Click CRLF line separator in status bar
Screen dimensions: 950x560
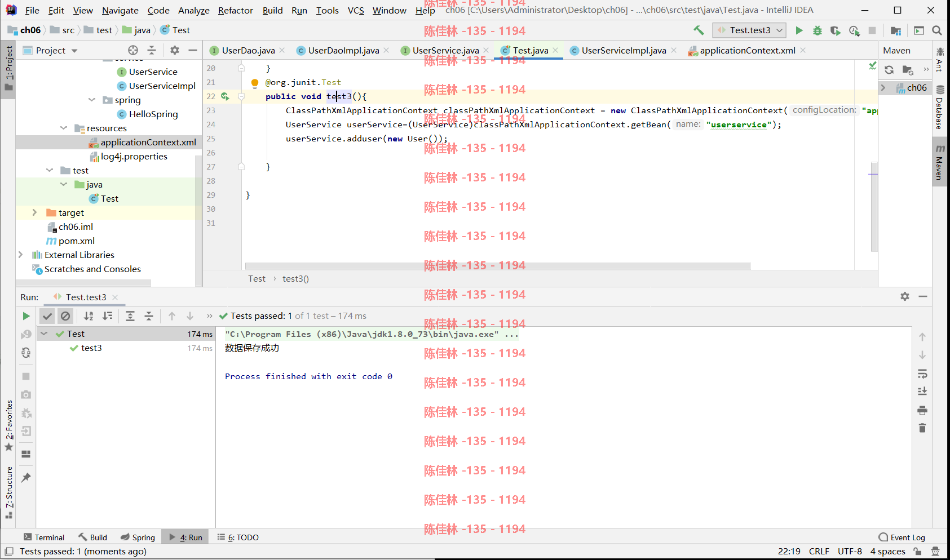coord(819,552)
